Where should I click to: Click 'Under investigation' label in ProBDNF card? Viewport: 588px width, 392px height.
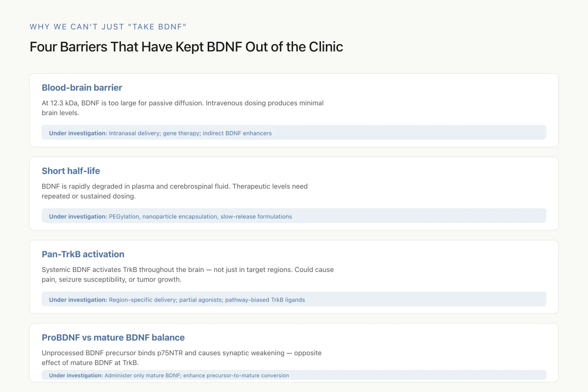point(76,375)
